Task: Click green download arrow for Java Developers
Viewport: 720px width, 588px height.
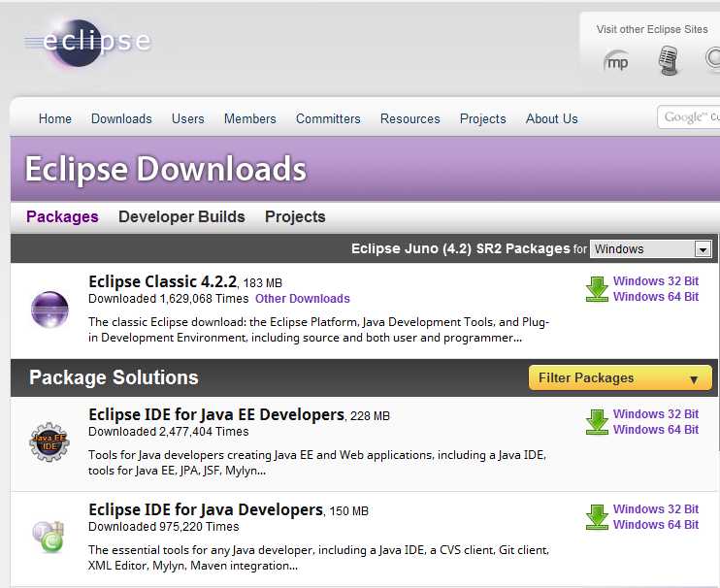Action: pyautogui.click(x=597, y=517)
